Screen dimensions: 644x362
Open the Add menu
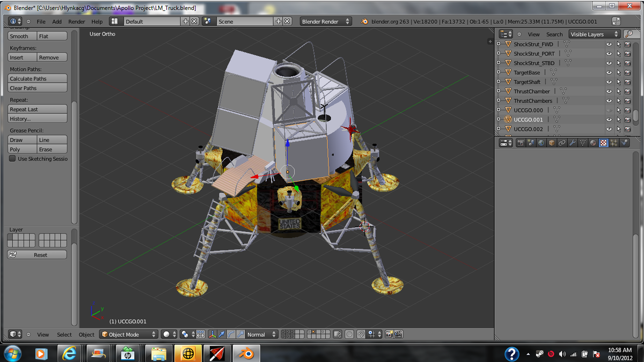[x=57, y=21]
